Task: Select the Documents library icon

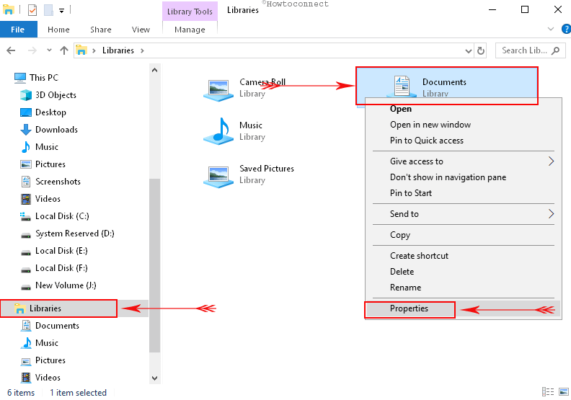Action: tap(402, 86)
